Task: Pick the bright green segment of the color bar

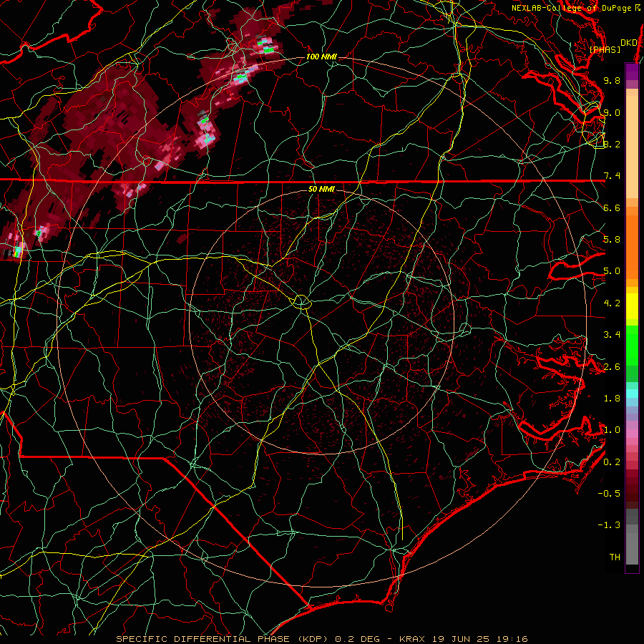Action: [632, 345]
